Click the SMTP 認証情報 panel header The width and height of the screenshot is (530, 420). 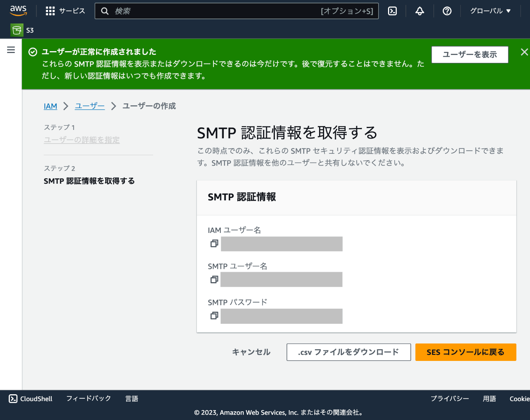pyautogui.click(x=242, y=197)
